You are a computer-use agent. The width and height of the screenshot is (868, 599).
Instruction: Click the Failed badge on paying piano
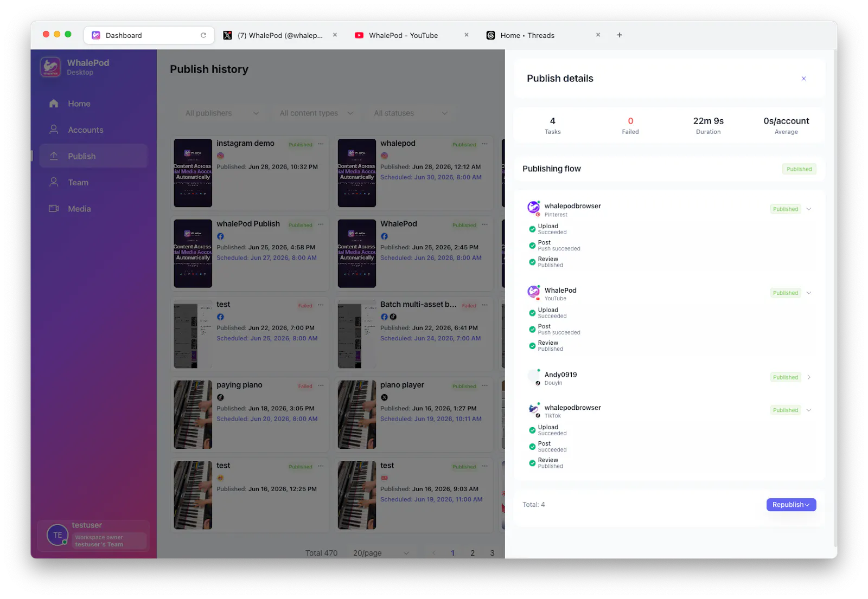pyautogui.click(x=305, y=387)
